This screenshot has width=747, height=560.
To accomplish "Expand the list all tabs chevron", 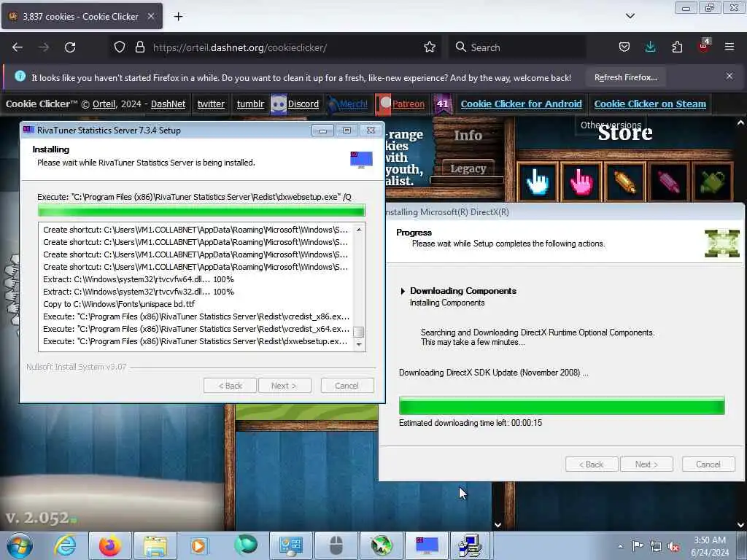I will [x=630, y=16].
